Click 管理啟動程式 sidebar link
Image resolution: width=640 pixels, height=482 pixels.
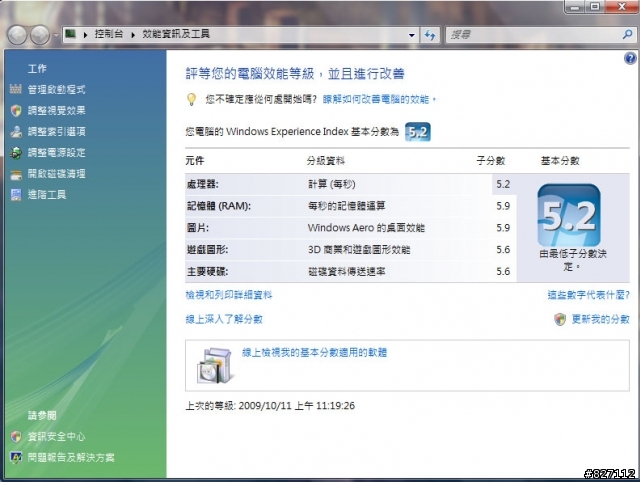57,89
